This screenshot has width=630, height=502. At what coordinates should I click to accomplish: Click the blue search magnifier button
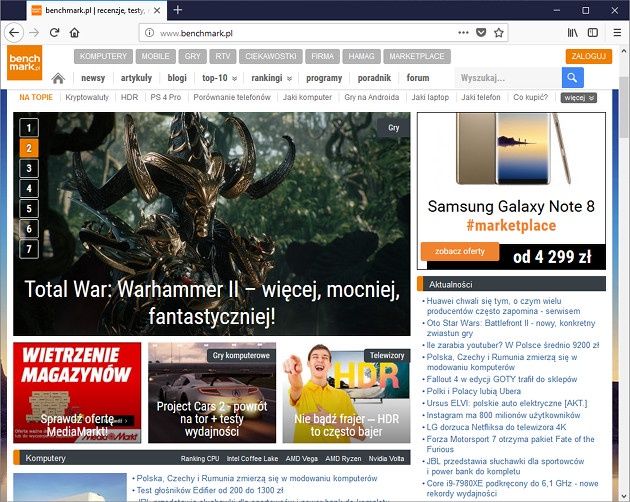point(573,78)
